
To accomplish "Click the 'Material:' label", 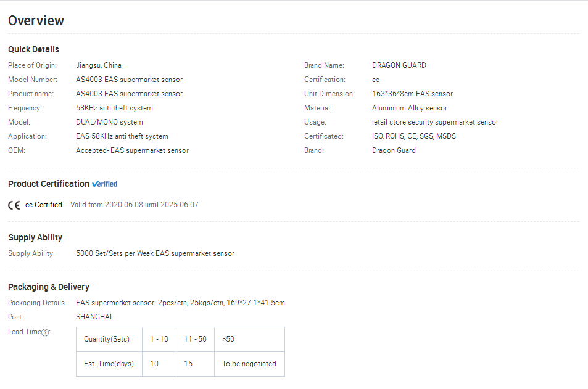I will click(x=318, y=108).
